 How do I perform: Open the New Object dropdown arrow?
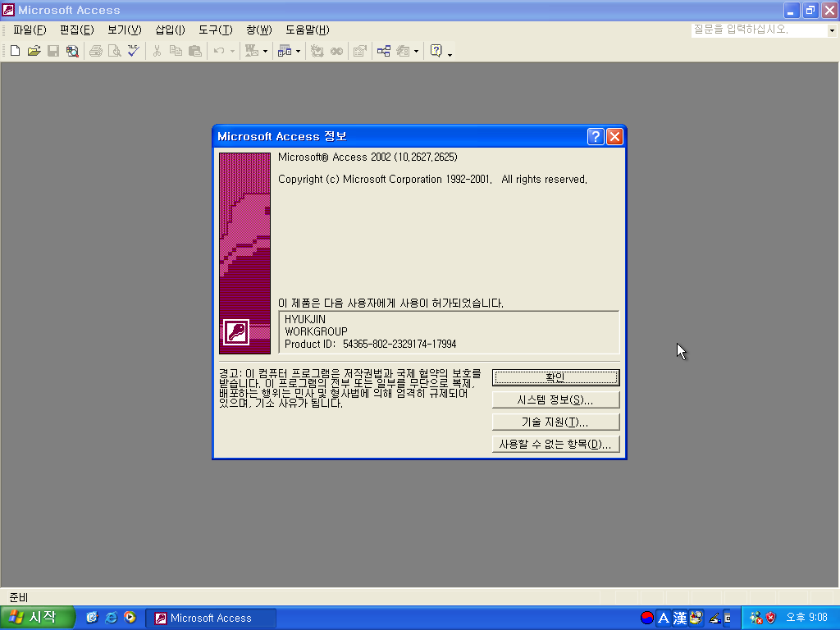(x=416, y=52)
